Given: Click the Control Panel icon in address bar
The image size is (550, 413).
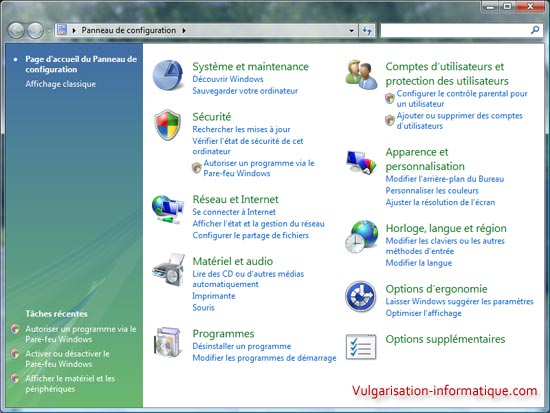Looking at the screenshot, I should pyautogui.click(x=62, y=30).
